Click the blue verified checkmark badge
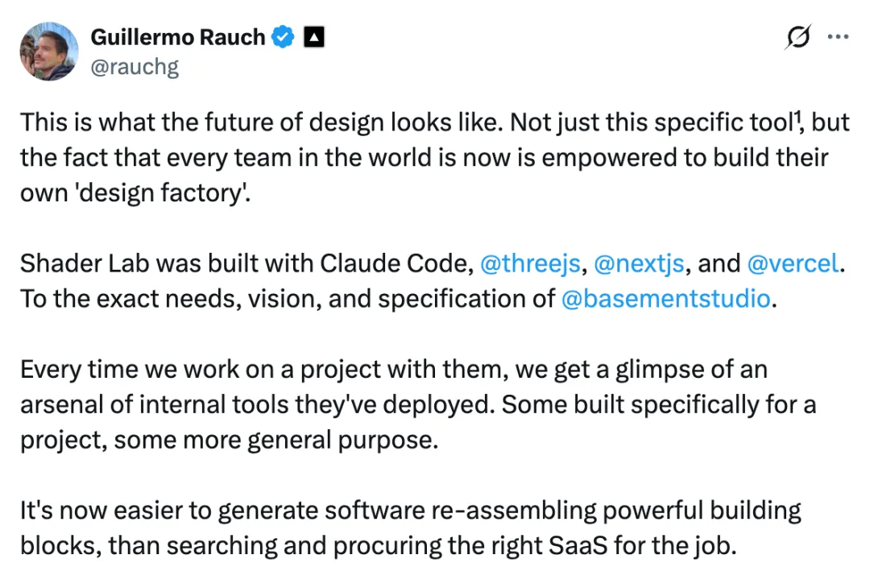Viewport: 870px width, 588px height. [x=283, y=37]
